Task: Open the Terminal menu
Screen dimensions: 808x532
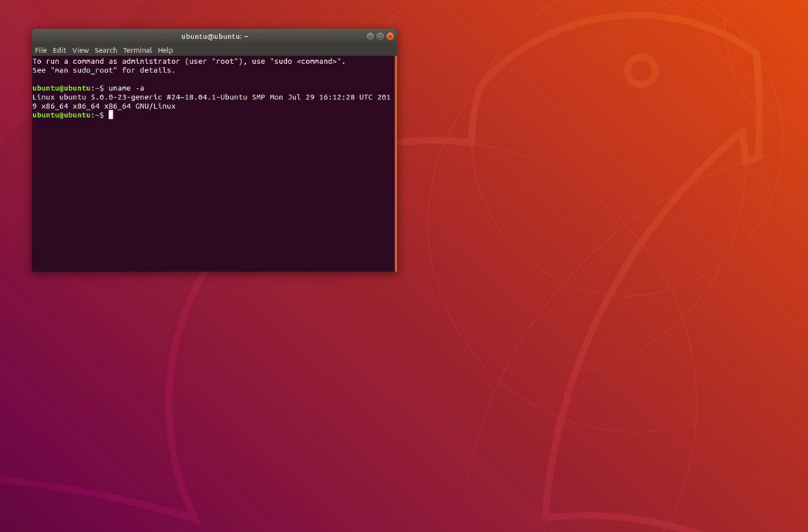Action: tap(137, 50)
